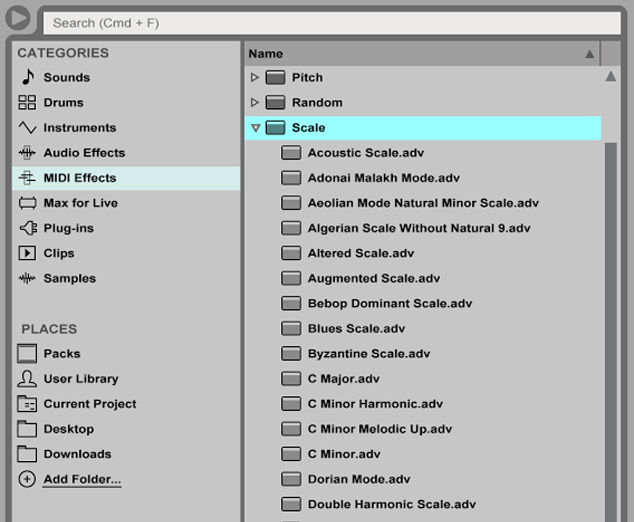The image size is (634, 522).
Task: Select C Minor Harmonic.adv
Action: (375, 404)
